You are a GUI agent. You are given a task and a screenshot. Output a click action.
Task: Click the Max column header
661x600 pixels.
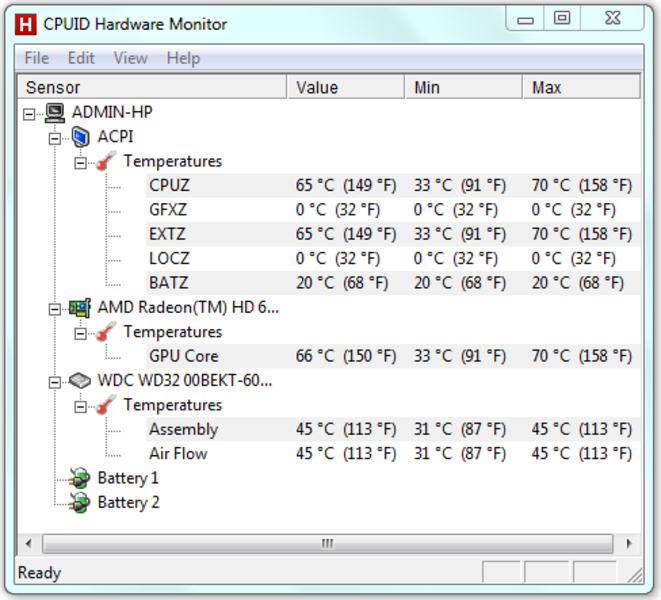pos(581,87)
